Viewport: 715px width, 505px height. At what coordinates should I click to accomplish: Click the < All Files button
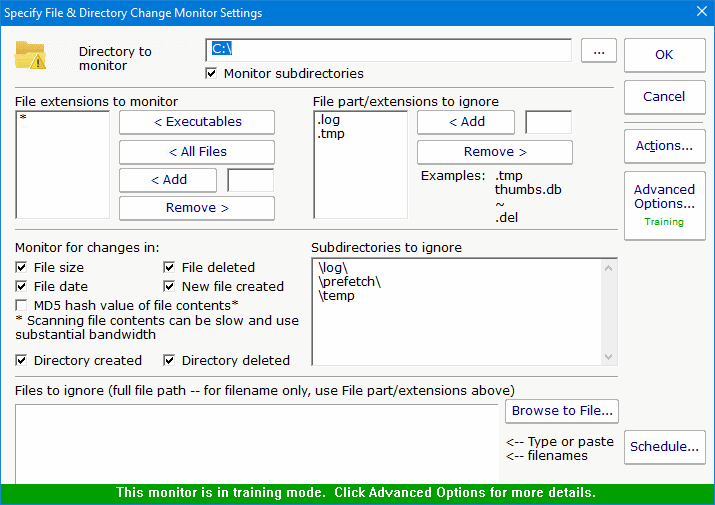pyautogui.click(x=197, y=152)
